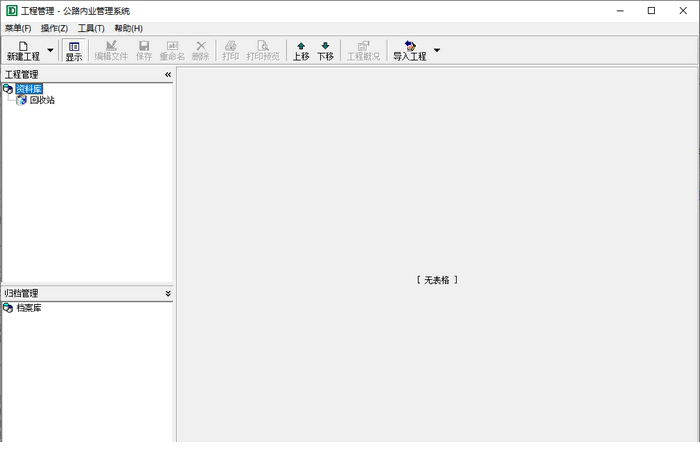This screenshot has width=700, height=459.
Task: Select the 回收站 tree node
Action: pyautogui.click(x=42, y=100)
